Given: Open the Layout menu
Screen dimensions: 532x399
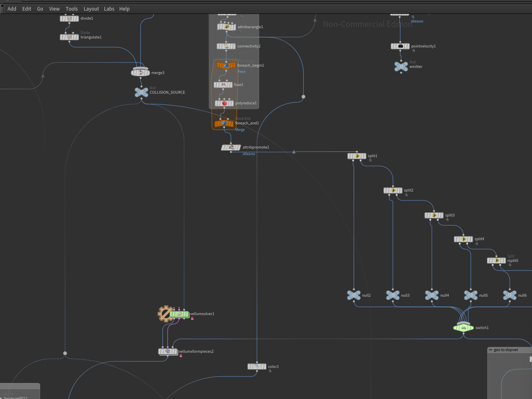Looking at the screenshot, I should coord(91,9).
